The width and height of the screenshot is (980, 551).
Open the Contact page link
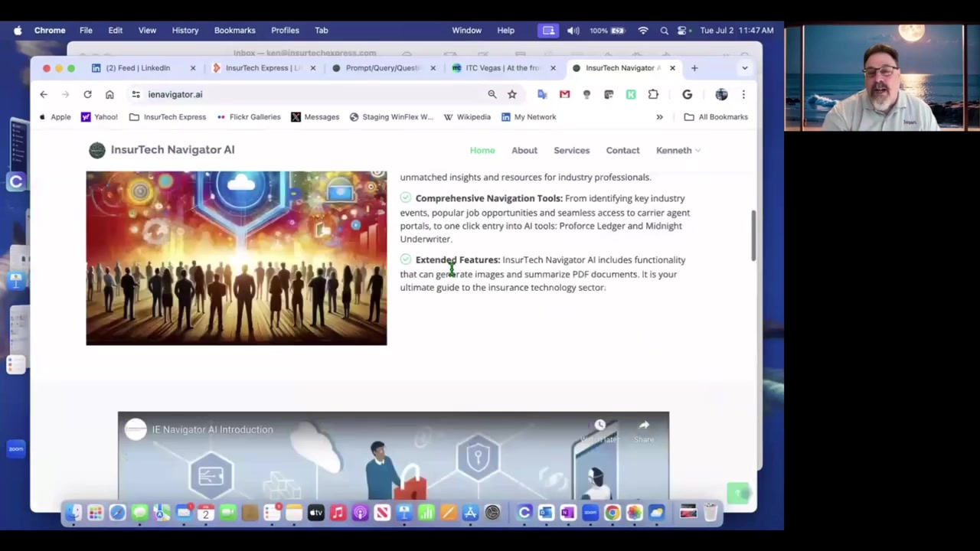pos(622,151)
